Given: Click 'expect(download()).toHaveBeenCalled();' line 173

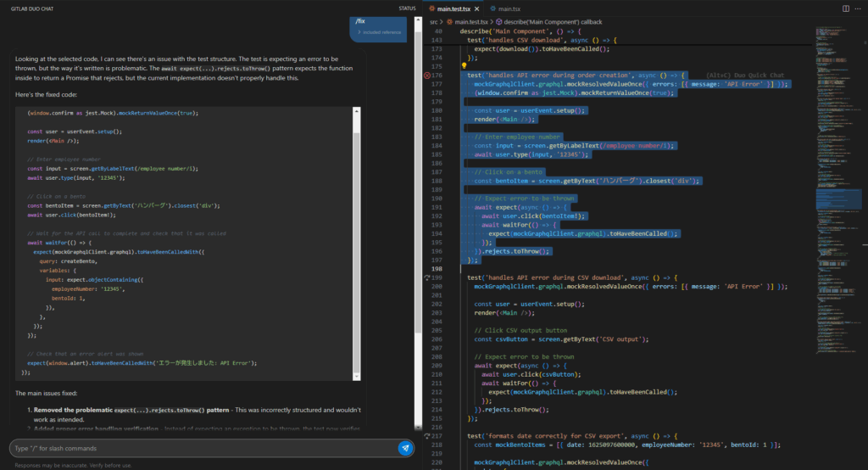Looking at the screenshot, I should pos(542,48).
